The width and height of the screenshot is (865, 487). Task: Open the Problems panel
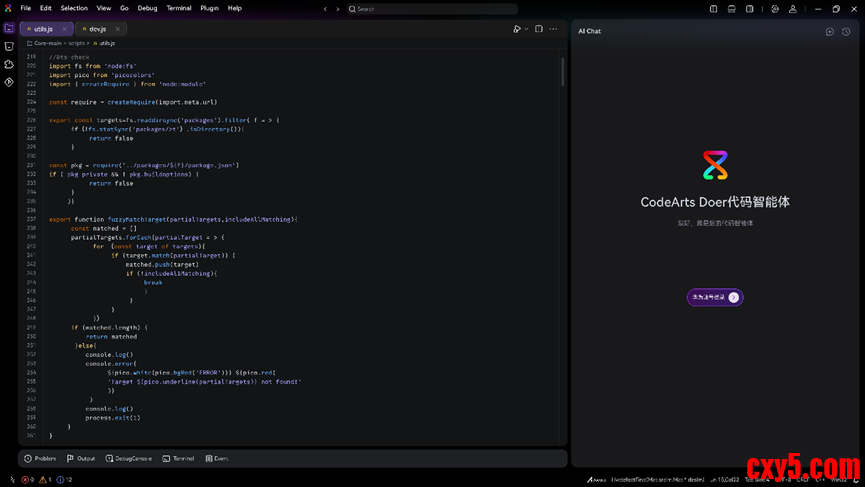[40, 458]
